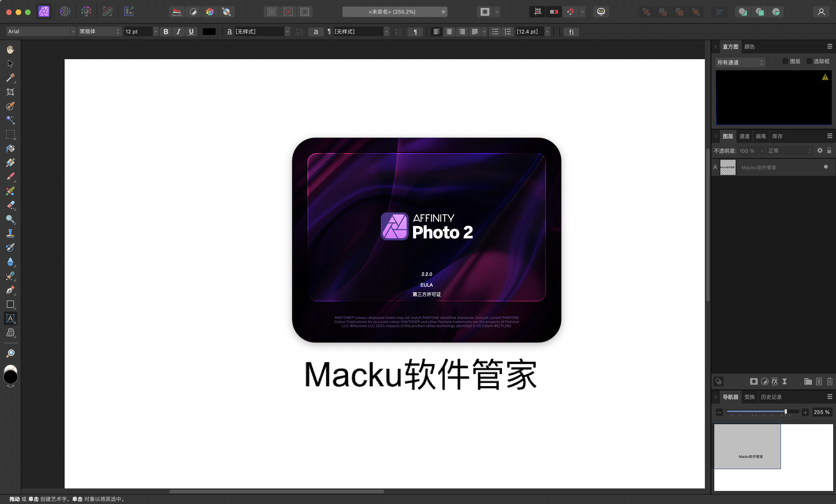The width and height of the screenshot is (836, 504).
Task: Select the Flood Select magic wand tool
Action: coord(10,120)
